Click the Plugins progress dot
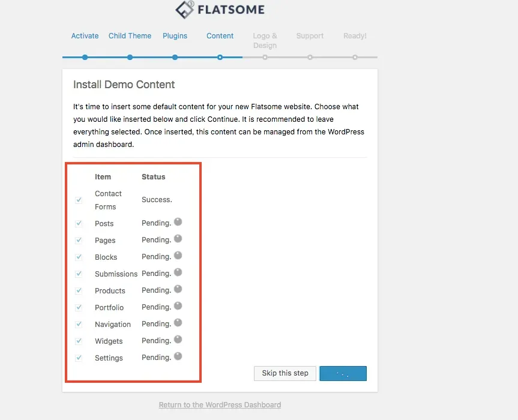 tap(175, 58)
